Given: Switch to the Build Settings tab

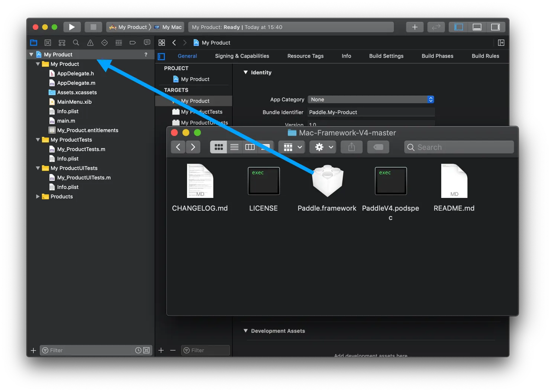Looking at the screenshot, I should coord(386,56).
